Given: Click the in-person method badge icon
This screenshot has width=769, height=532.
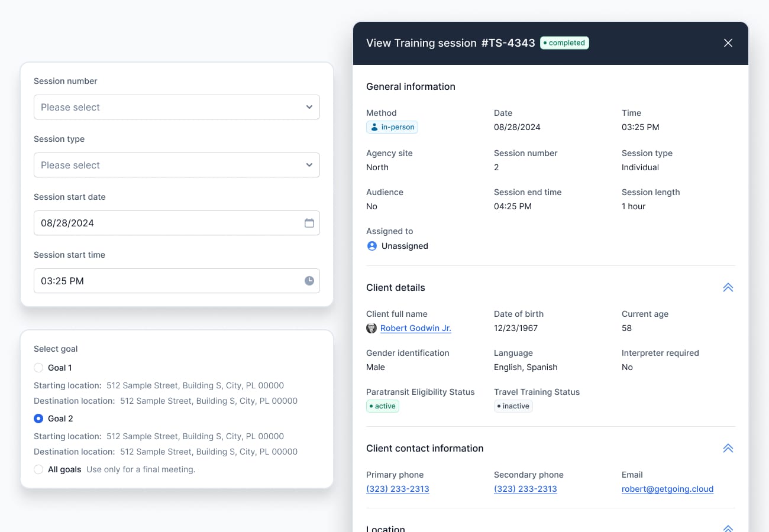Looking at the screenshot, I should 374,127.
